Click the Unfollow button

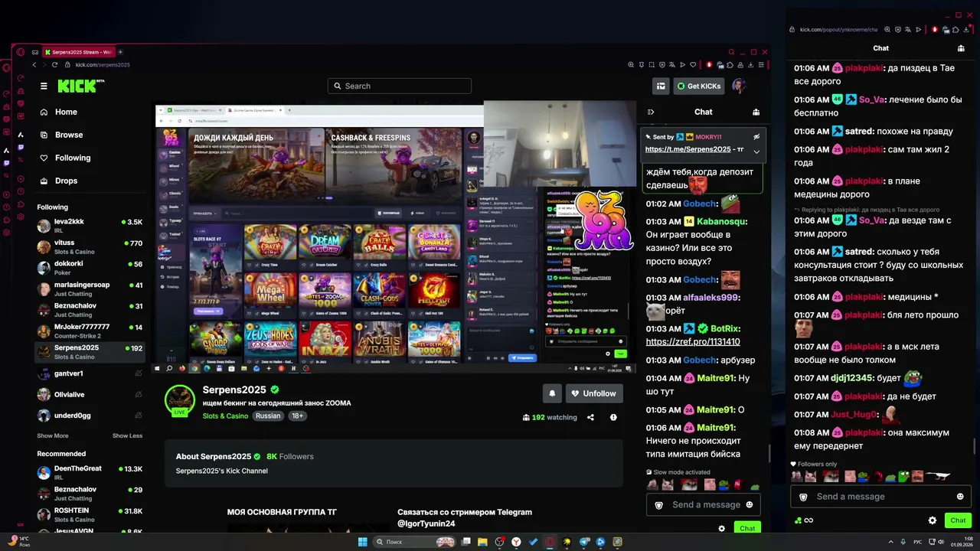(594, 393)
